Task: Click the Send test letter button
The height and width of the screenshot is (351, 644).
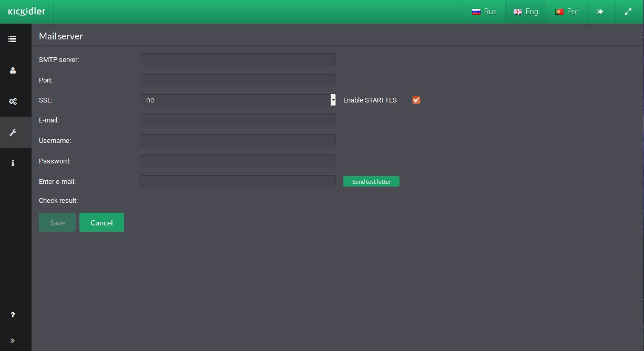Action: click(371, 181)
